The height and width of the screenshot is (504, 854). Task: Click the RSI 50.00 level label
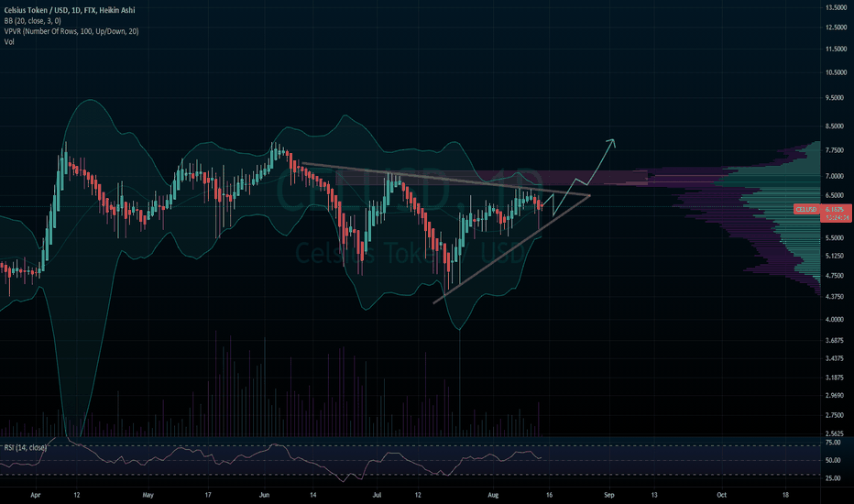tap(833, 460)
